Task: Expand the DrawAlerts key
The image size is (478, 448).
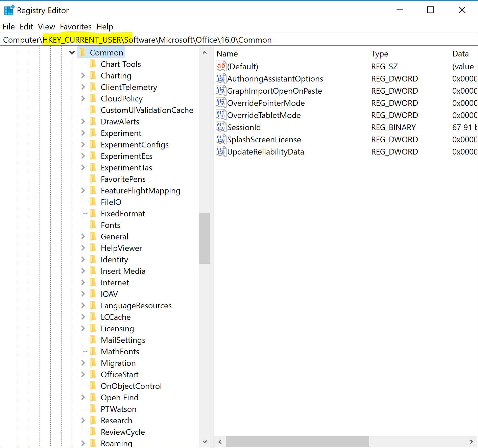Action: (x=83, y=121)
